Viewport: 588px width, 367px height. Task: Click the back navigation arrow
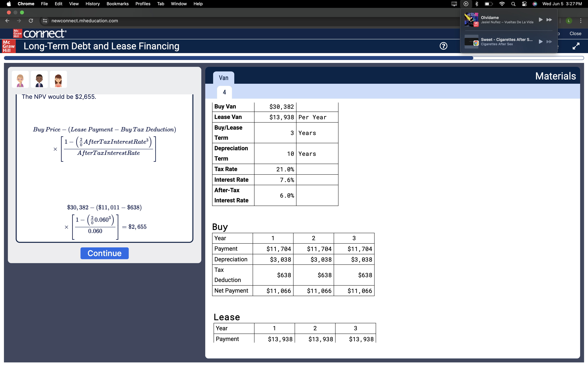(7, 21)
